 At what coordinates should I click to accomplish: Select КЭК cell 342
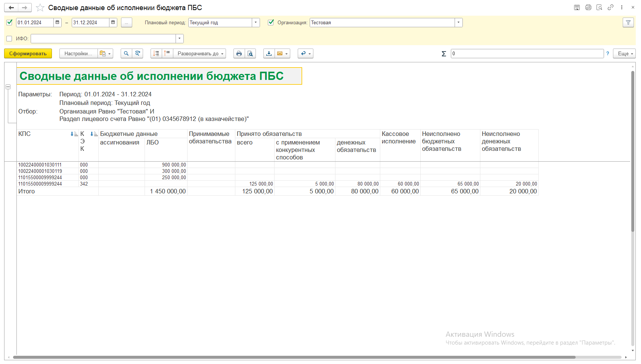click(89, 184)
